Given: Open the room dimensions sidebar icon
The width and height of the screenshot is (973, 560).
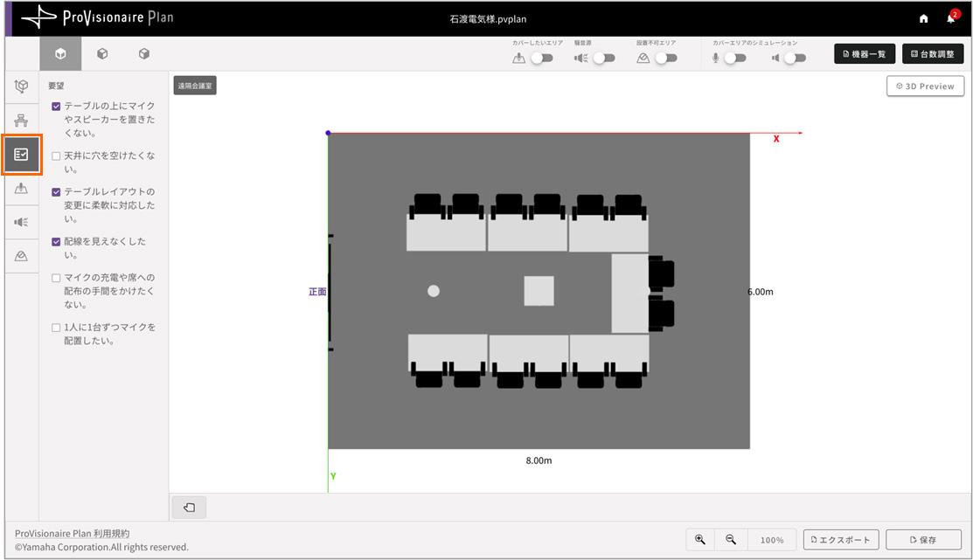Looking at the screenshot, I should pyautogui.click(x=22, y=86).
